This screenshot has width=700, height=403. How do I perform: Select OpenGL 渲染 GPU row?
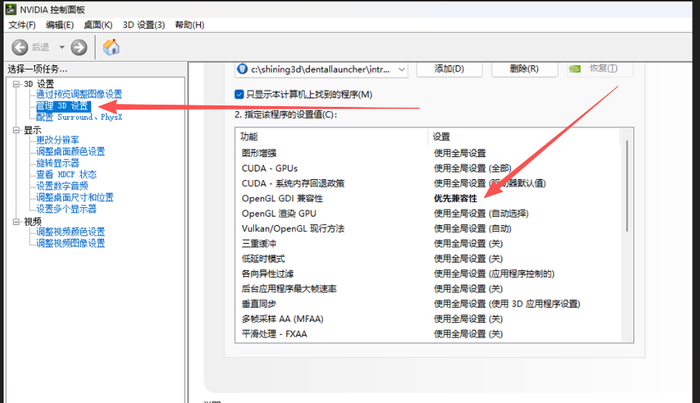coord(428,213)
